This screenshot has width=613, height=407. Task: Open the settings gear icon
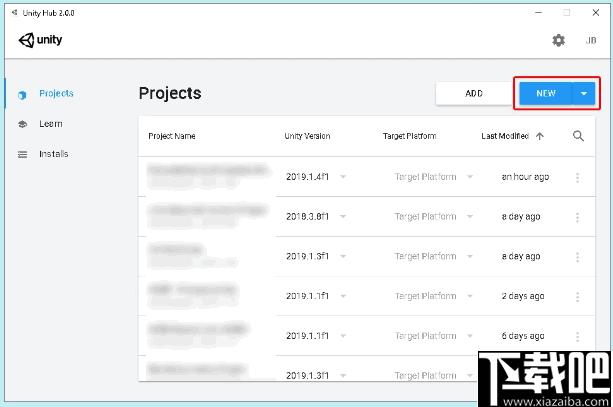(558, 40)
